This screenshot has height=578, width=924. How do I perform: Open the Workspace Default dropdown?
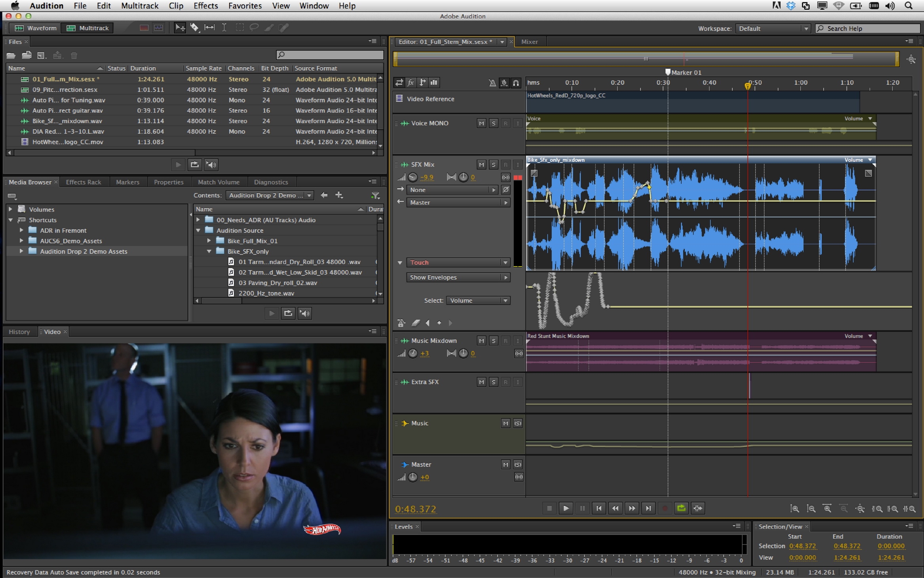click(772, 29)
